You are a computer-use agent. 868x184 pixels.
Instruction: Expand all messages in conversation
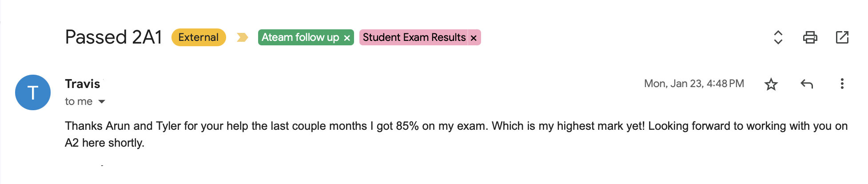click(778, 37)
